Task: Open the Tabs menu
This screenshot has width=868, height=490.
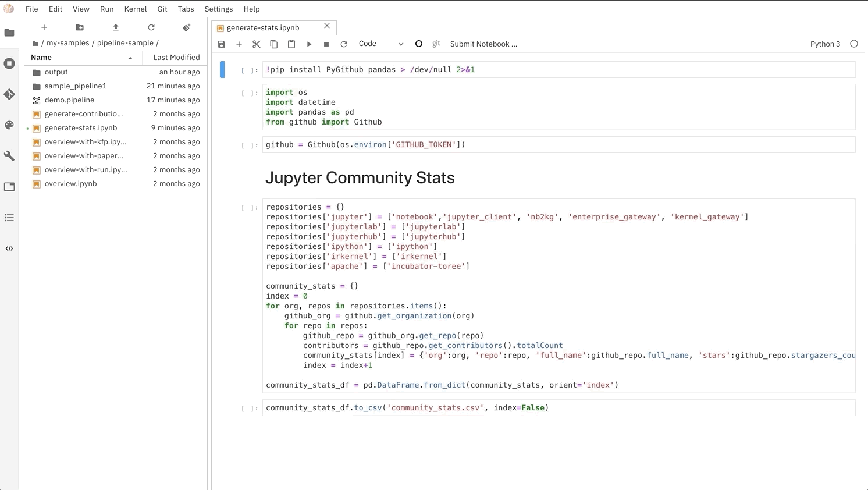Action: pos(186,9)
